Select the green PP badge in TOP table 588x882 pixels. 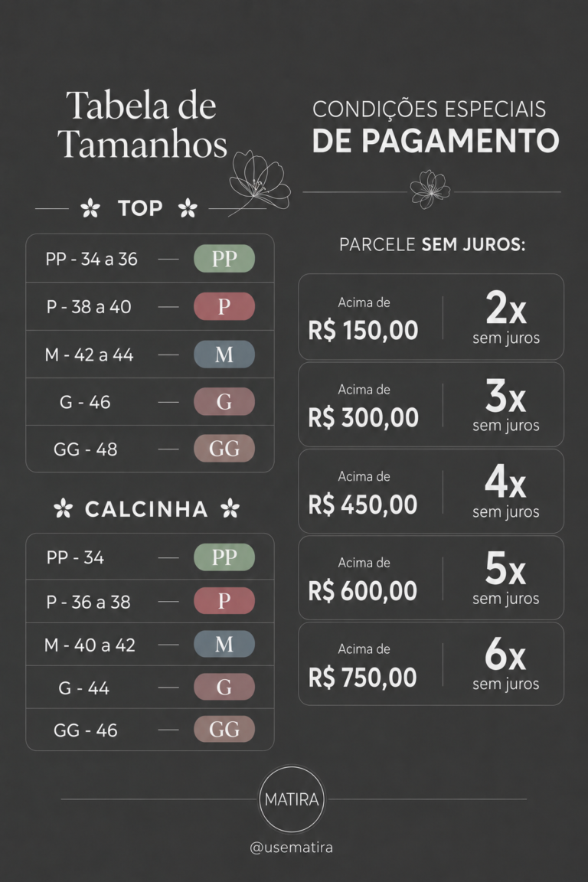[x=224, y=259]
